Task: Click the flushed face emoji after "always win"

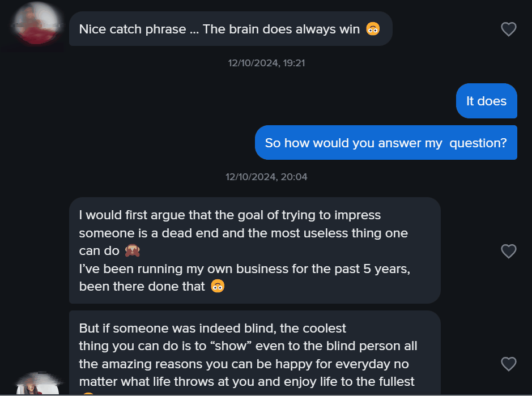Action: click(x=372, y=29)
